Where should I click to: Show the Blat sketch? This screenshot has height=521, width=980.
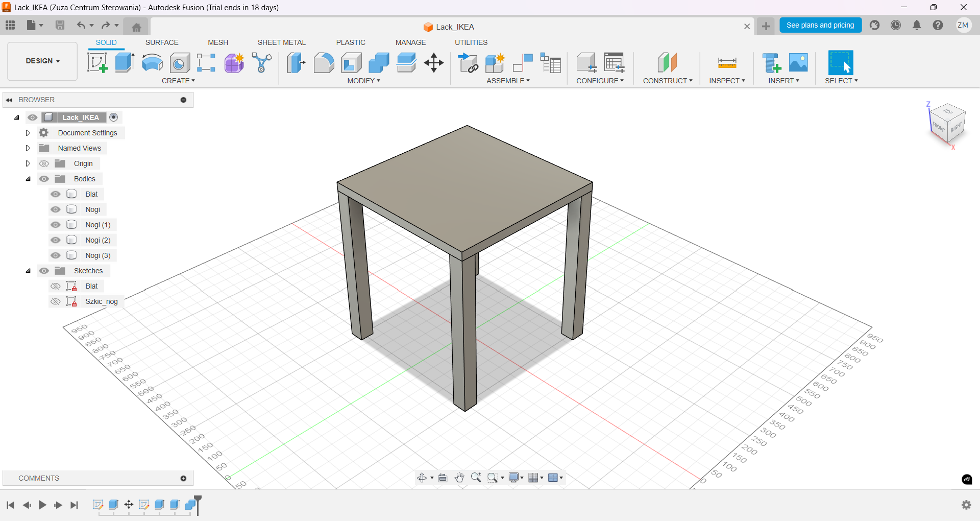point(56,286)
